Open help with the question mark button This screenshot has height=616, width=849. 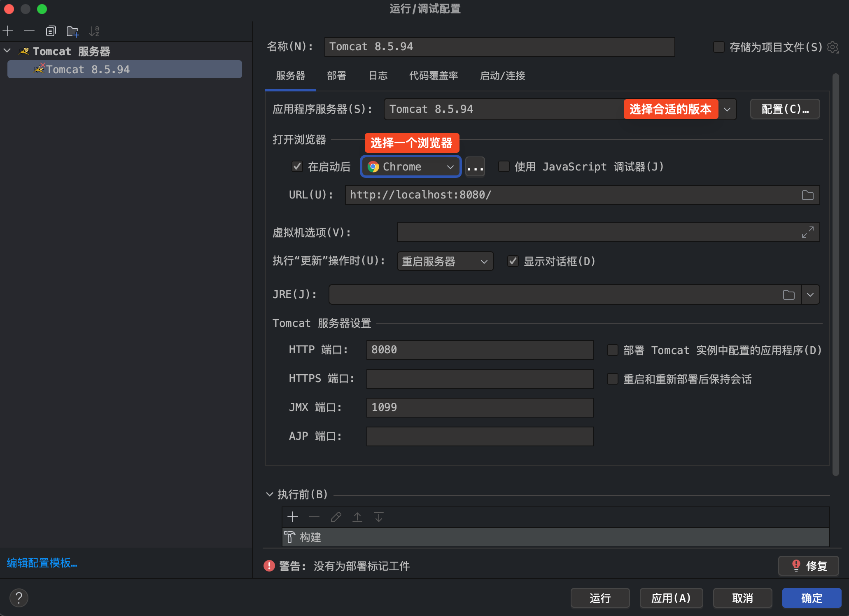click(19, 598)
